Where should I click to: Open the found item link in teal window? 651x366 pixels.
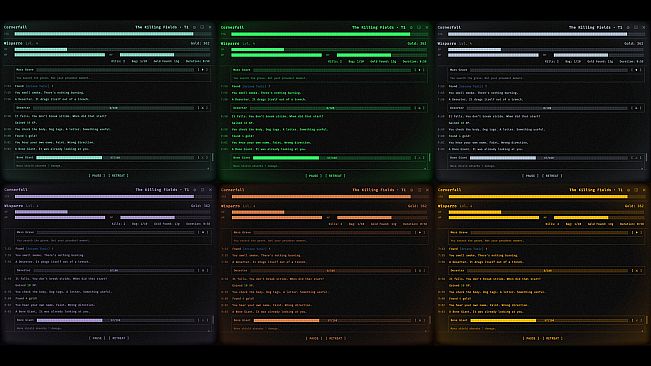(37, 86)
